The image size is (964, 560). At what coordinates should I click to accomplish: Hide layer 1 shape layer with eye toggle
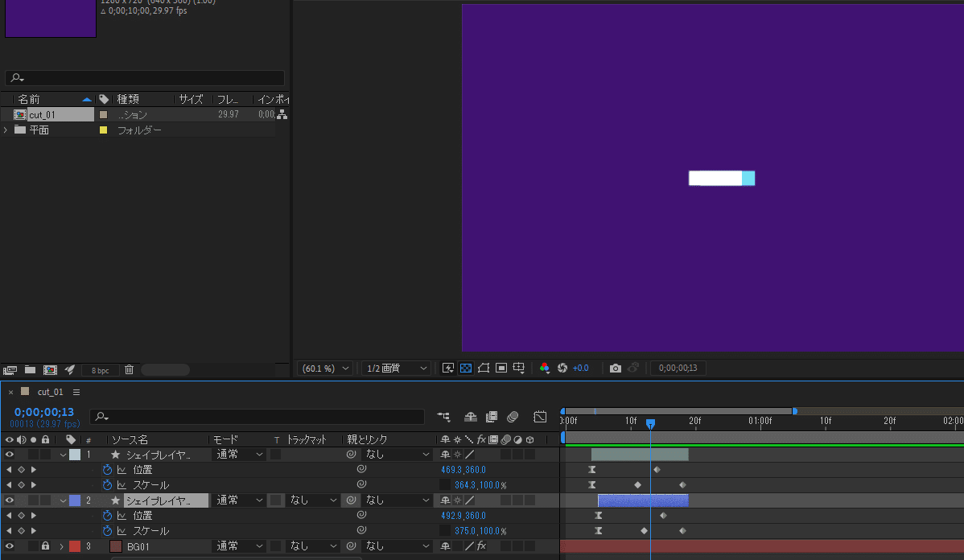[x=9, y=455]
